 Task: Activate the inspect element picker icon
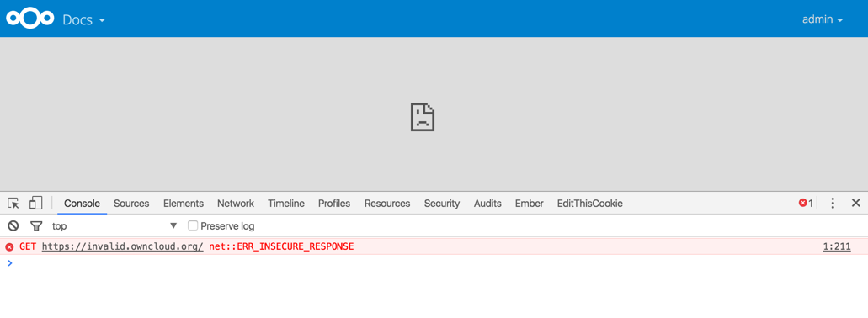(13, 203)
